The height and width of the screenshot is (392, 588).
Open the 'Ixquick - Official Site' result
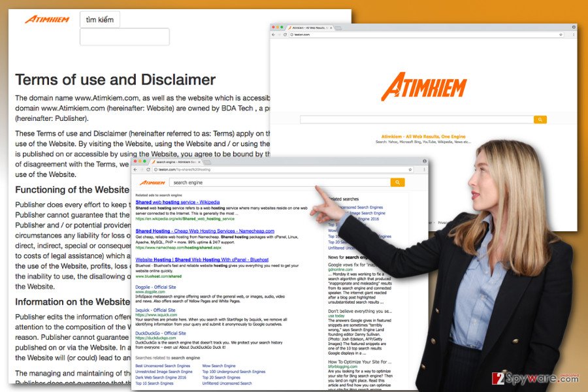(x=155, y=310)
